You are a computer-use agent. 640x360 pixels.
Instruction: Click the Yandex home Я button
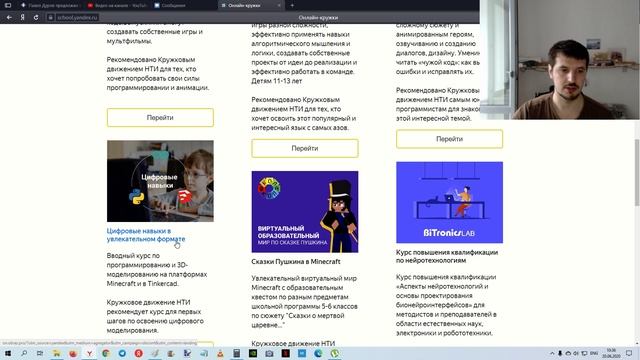pyautogui.click(x=22, y=18)
